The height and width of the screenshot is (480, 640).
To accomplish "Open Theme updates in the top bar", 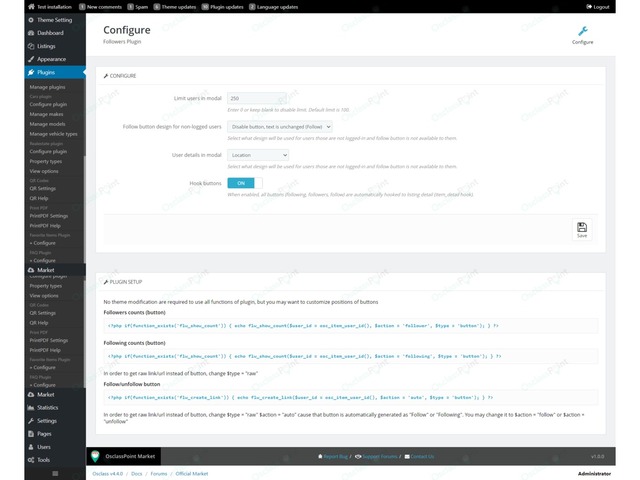I will [175, 7].
